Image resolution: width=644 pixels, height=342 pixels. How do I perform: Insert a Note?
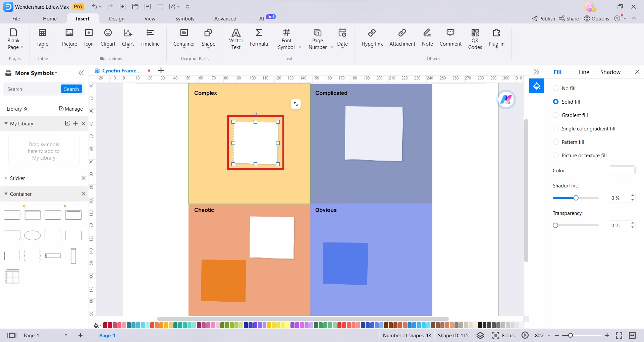point(427,38)
